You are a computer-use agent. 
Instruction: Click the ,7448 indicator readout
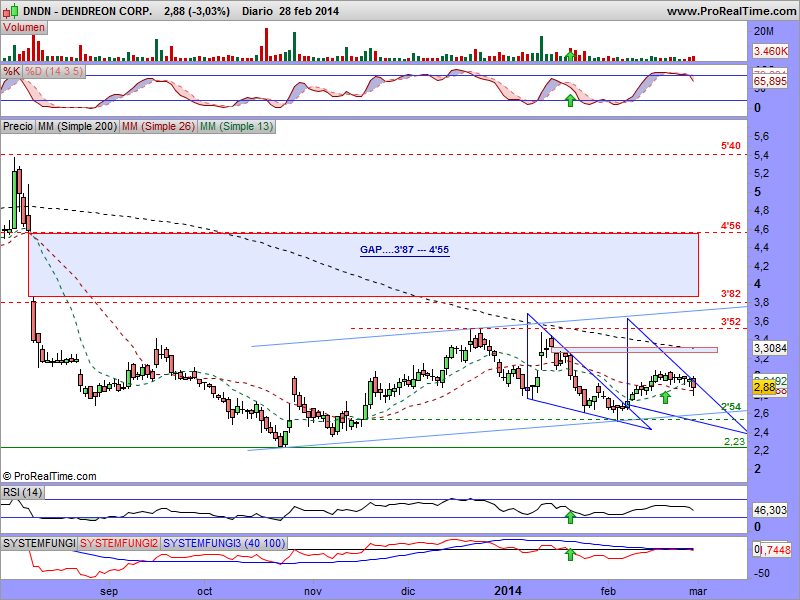(x=774, y=550)
